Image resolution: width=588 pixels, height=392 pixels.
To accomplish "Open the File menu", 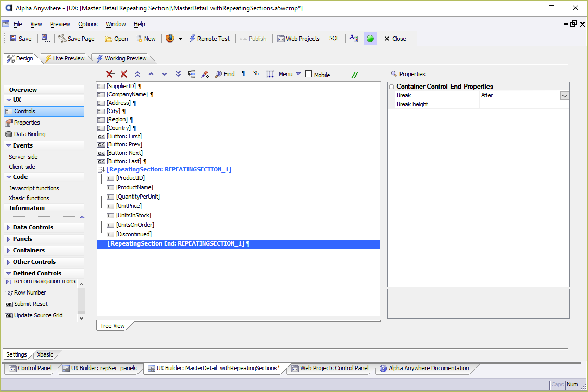I will pyautogui.click(x=18, y=24).
